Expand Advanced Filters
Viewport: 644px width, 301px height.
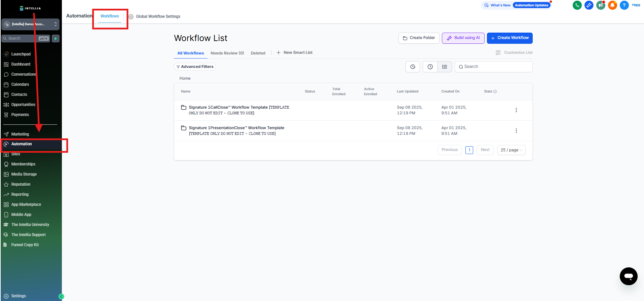195,67
